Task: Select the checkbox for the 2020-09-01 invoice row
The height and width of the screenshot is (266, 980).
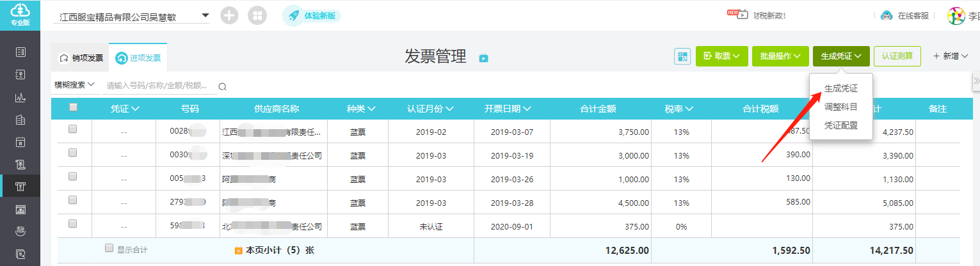Action: coord(72,224)
